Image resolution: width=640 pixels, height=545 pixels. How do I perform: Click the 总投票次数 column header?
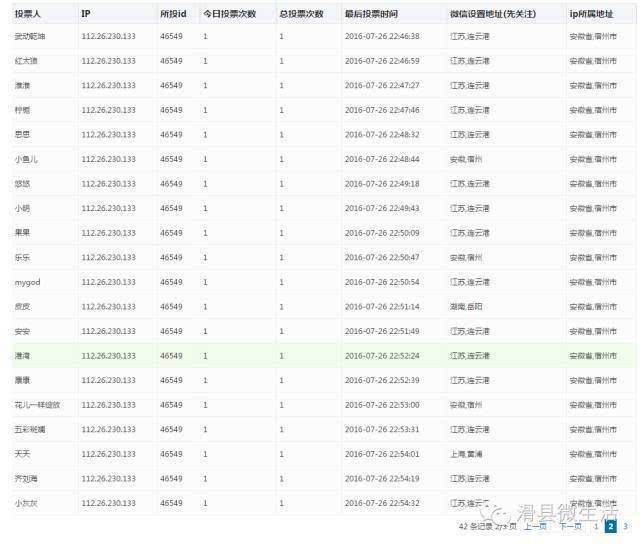pyautogui.click(x=301, y=14)
